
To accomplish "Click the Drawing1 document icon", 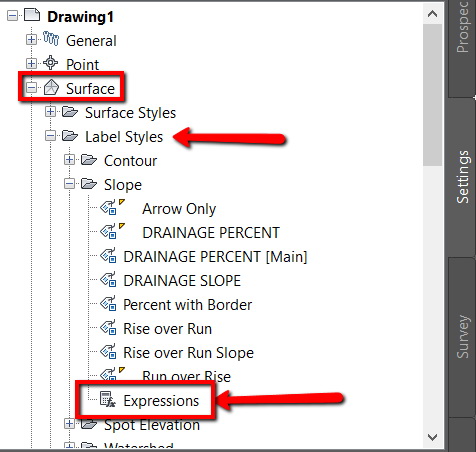I will pyautogui.click(x=32, y=15).
